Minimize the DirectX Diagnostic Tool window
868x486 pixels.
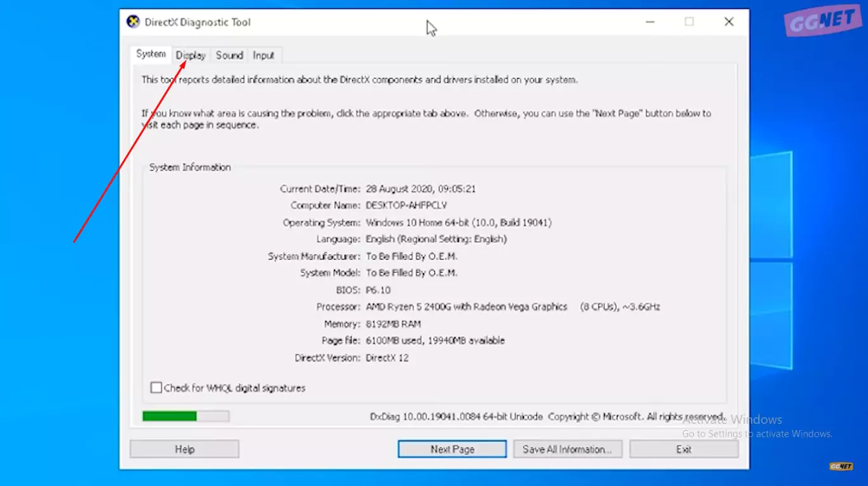click(650, 22)
